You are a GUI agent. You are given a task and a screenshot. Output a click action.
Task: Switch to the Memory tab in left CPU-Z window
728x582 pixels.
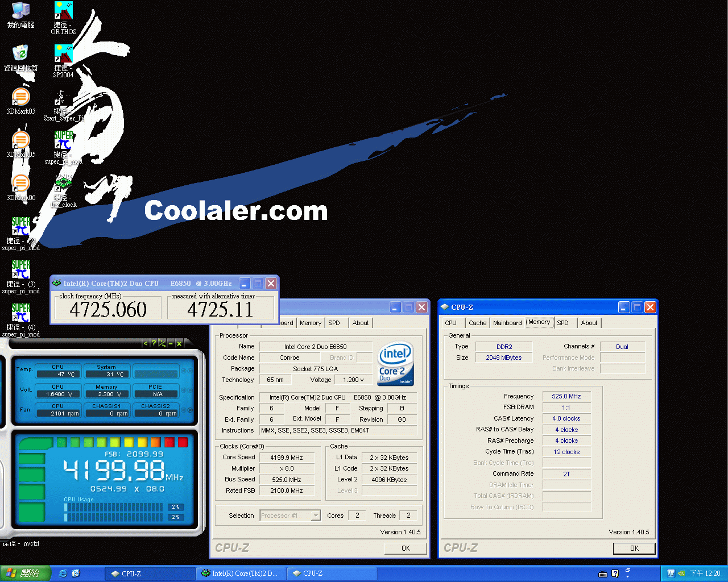tap(311, 323)
